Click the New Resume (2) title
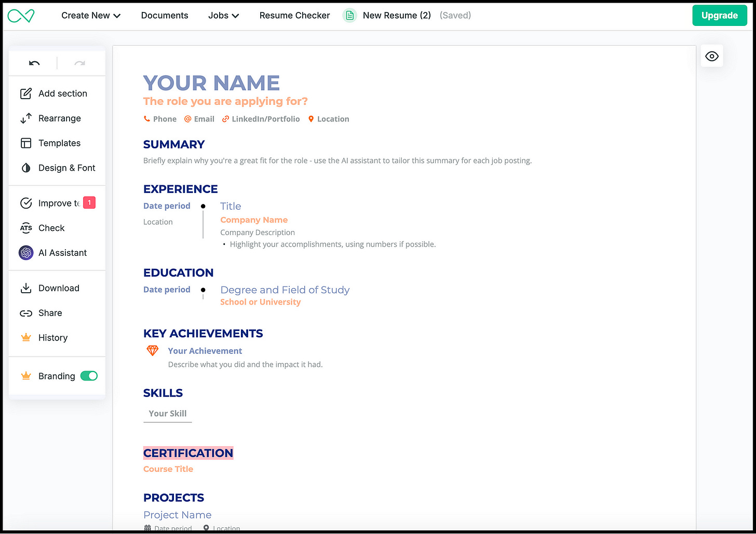 pyautogui.click(x=397, y=16)
